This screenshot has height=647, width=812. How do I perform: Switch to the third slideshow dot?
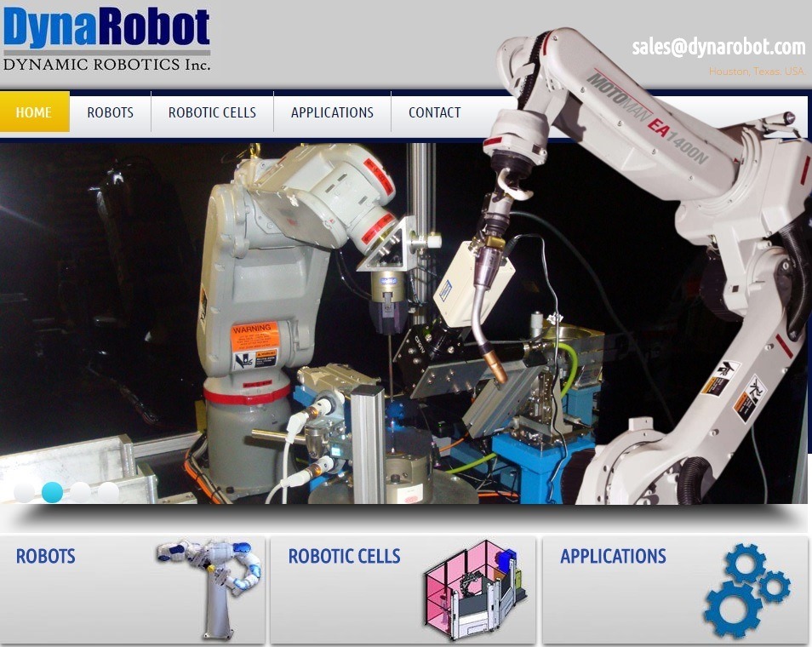pos(80,492)
